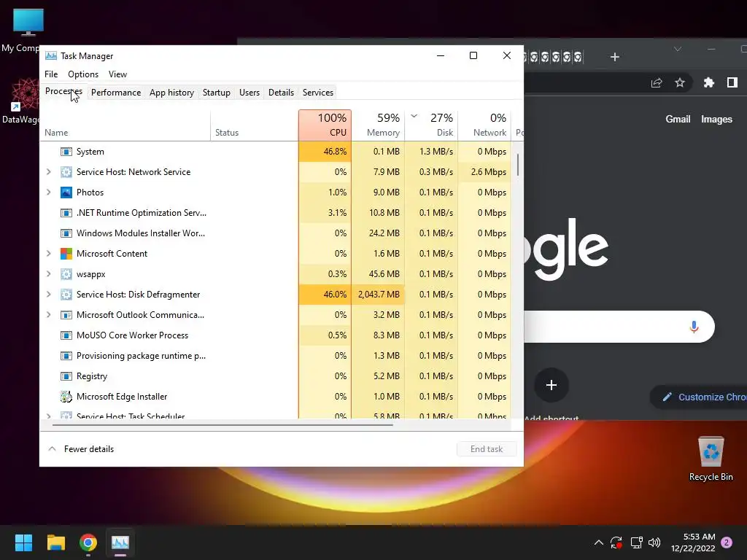This screenshot has width=747, height=560.
Task: Sort by the Disk column header
Action: 432,125
